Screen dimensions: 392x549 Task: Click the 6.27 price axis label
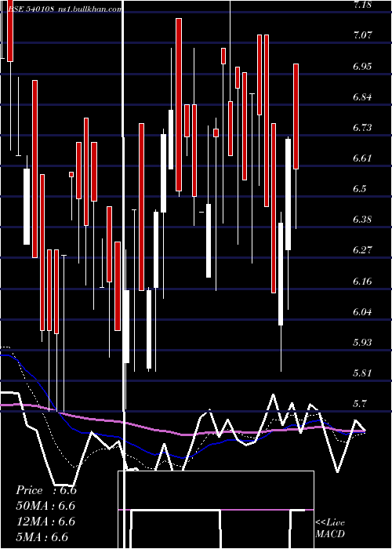pyautogui.click(x=362, y=250)
